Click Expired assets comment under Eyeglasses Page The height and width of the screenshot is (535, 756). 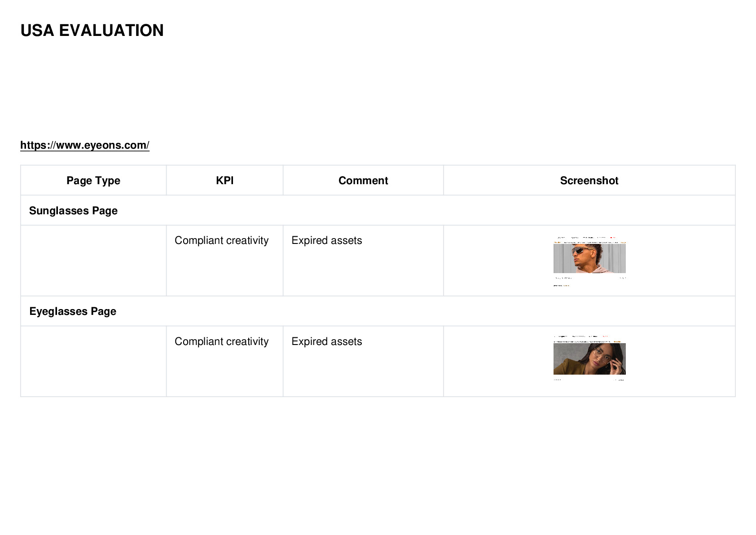click(327, 341)
